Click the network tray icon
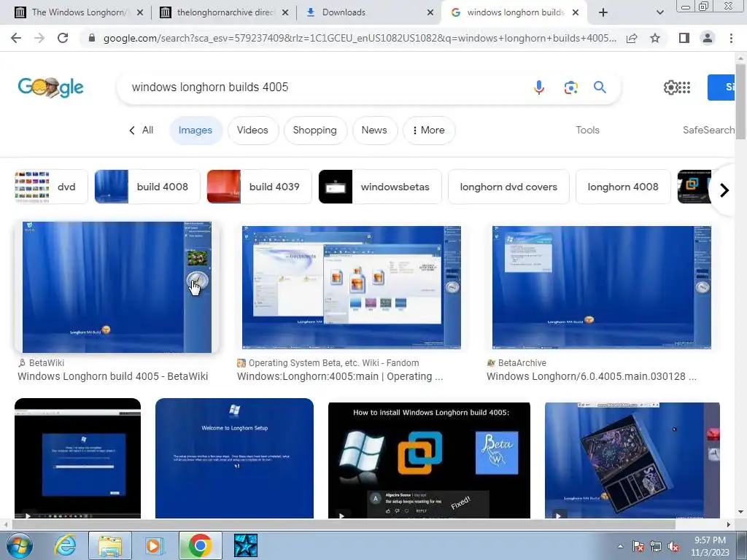747x560 pixels. [656, 546]
